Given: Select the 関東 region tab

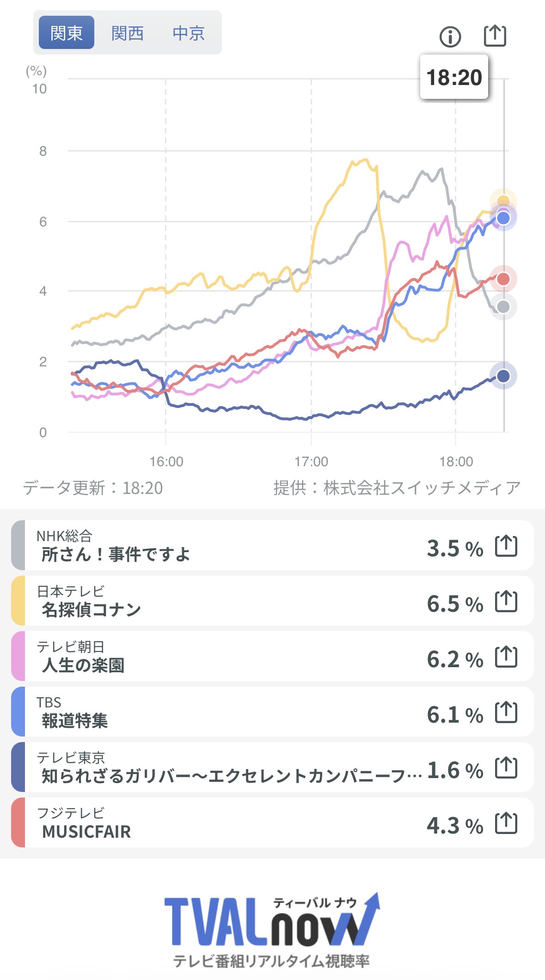Looking at the screenshot, I should (x=67, y=33).
